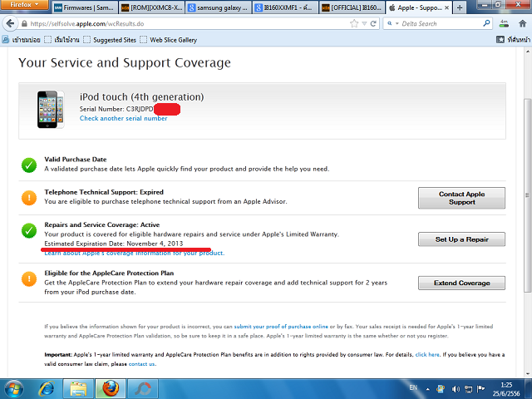Click the Estimated Expiration Date text

pyautogui.click(x=114, y=244)
